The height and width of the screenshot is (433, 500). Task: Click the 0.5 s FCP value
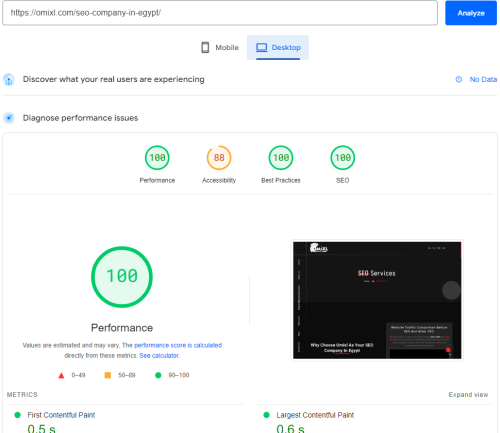41,428
